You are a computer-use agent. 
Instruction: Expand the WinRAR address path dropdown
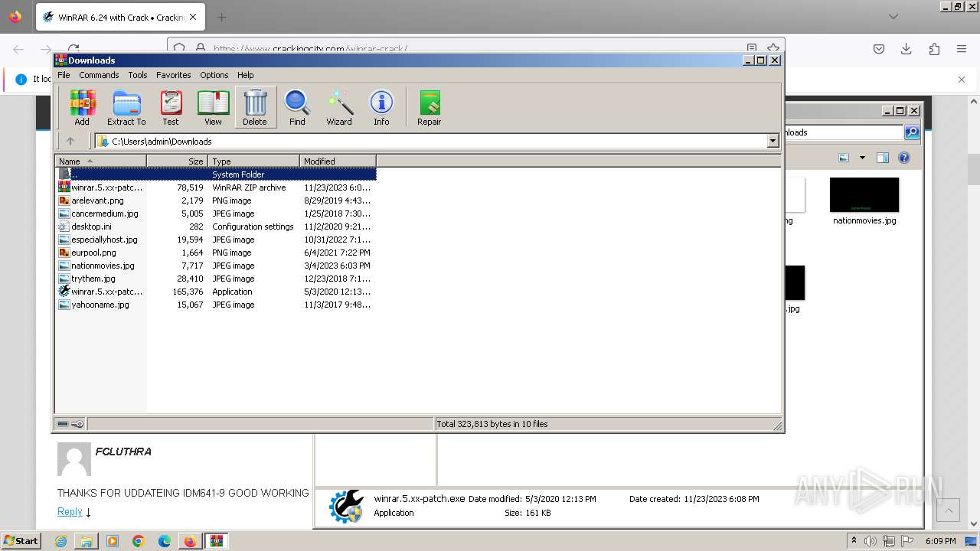(773, 141)
